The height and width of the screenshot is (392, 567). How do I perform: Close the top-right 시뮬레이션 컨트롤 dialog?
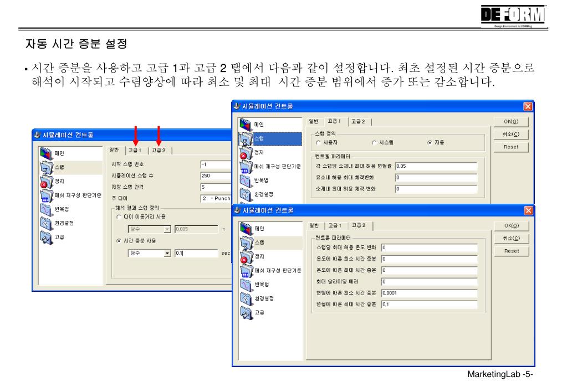click(x=528, y=106)
